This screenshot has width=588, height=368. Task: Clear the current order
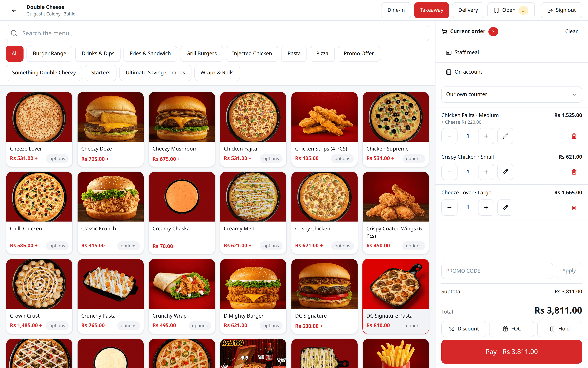tap(571, 31)
